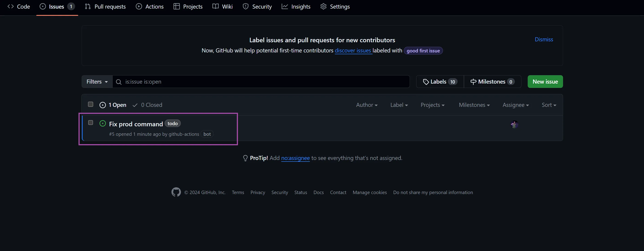The width and height of the screenshot is (644, 251).
Task: Click the '0 Closed' checkmark filter
Action: 147,105
